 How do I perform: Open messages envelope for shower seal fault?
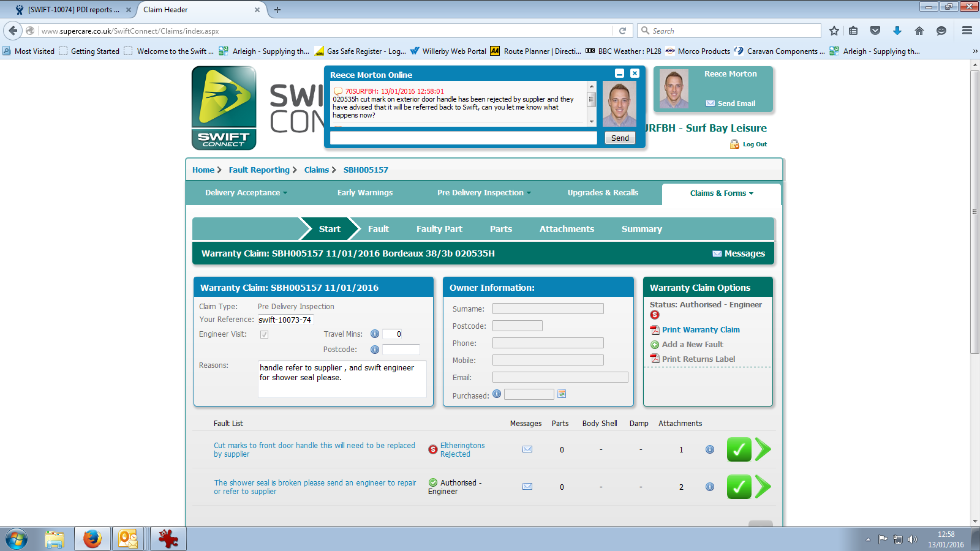coord(527,487)
